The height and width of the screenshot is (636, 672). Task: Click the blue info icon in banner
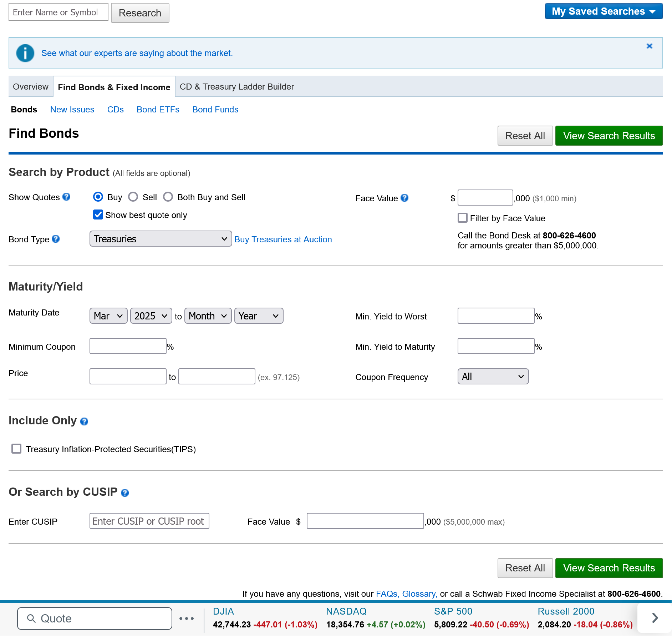25,53
